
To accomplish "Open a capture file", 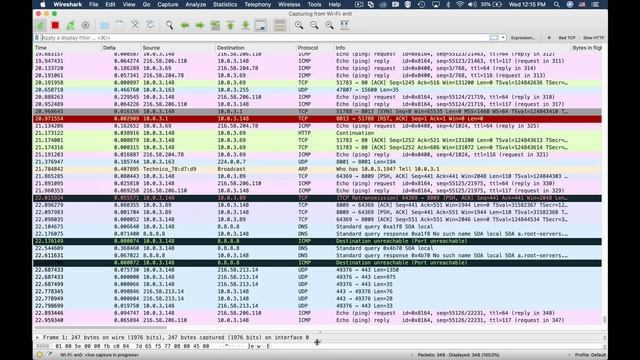I will click(104, 25).
